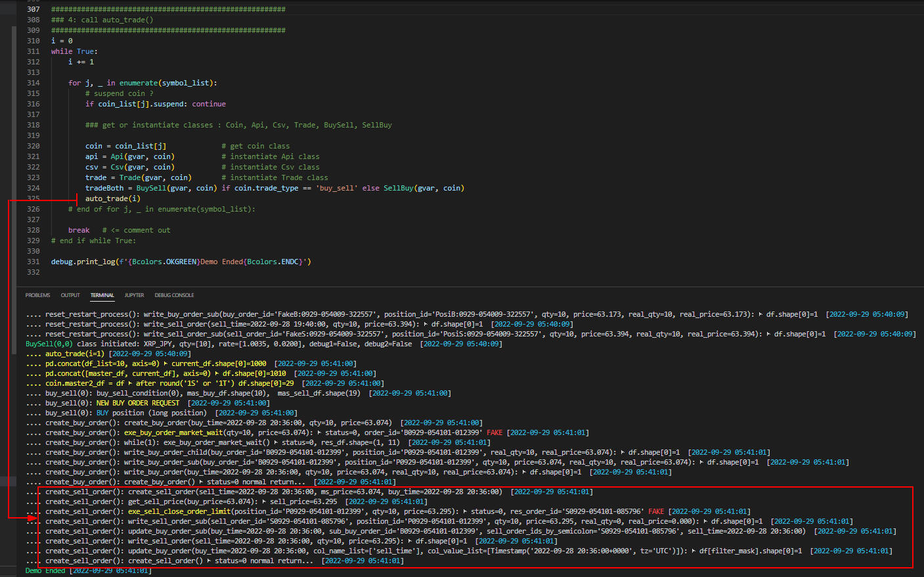The height and width of the screenshot is (577, 924).
Task: Click terminal line 'pd.concat(df_list=10, axis=0)'
Action: tap(191, 363)
